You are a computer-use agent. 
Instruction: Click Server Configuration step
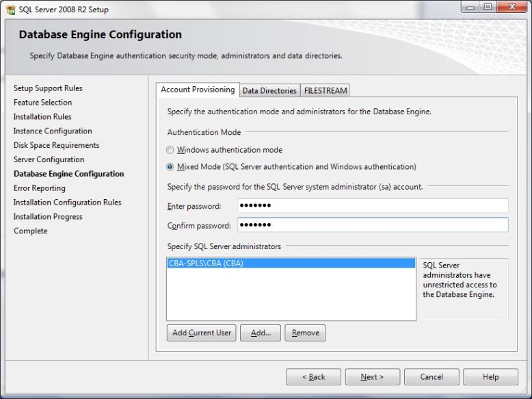(x=49, y=159)
